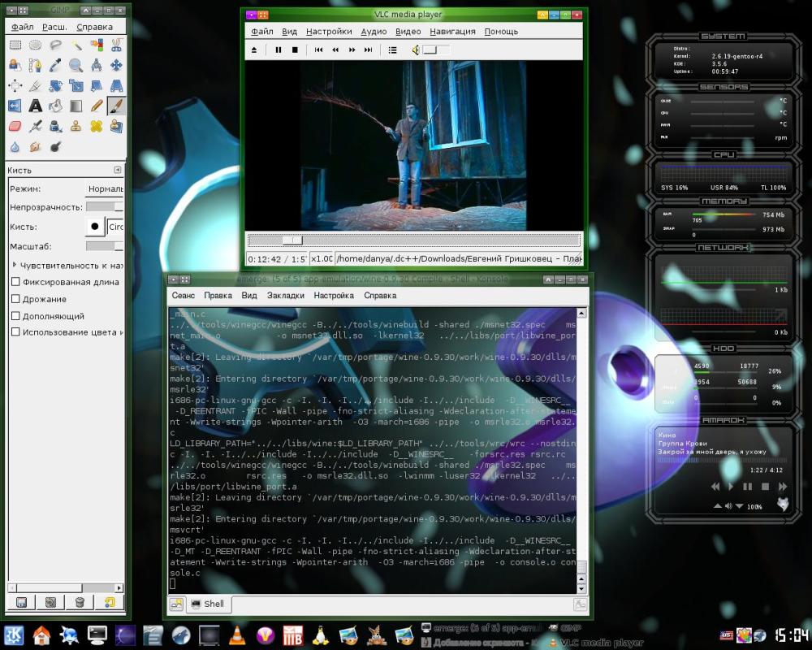Open KDE K menu on the panel
812x650 pixels.
point(14,635)
